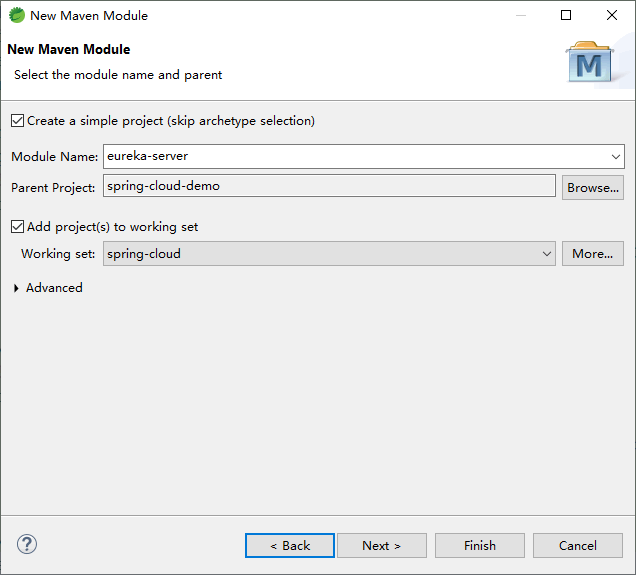Open the Working set dropdown
The width and height of the screenshot is (636, 575).
[546, 254]
